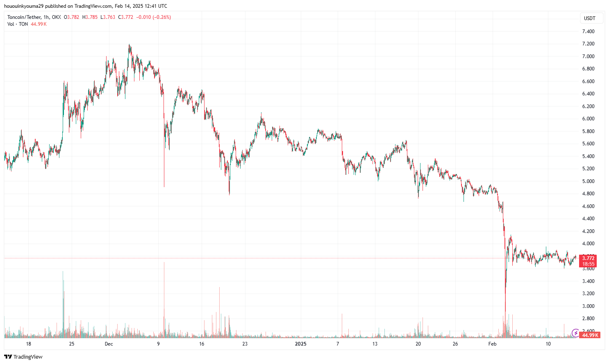Click the publisher header text at top
609x364 pixels.
(86, 6)
